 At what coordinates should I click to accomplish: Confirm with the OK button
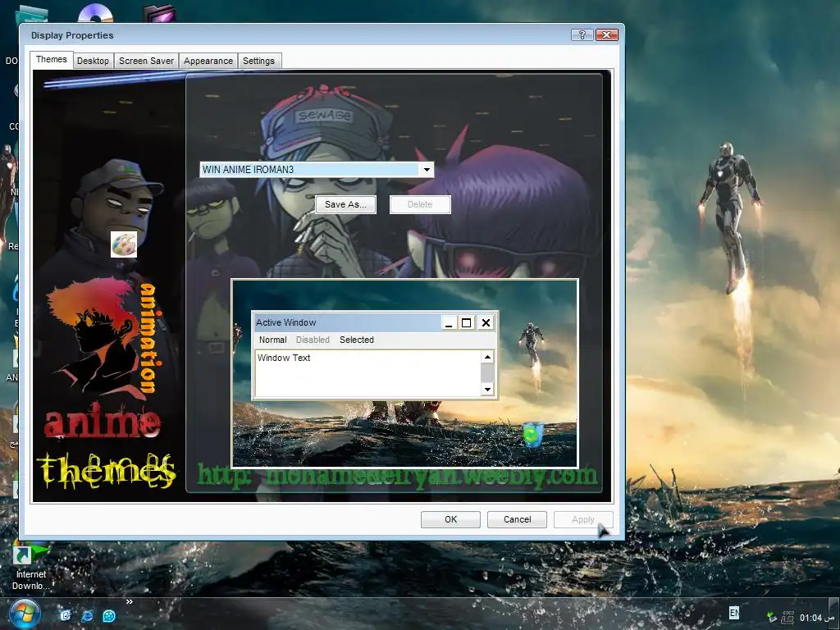coord(450,519)
